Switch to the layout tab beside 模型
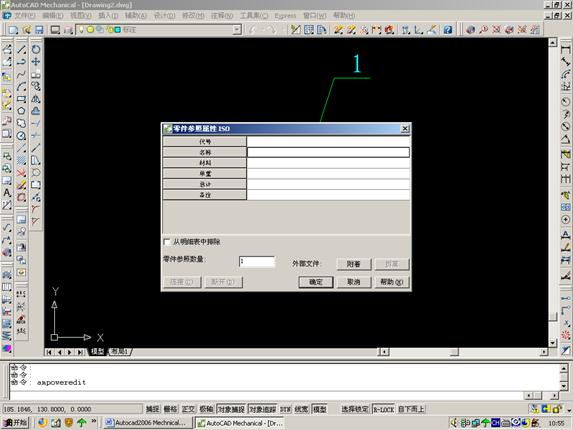The width and height of the screenshot is (573, 430). coord(119,351)
